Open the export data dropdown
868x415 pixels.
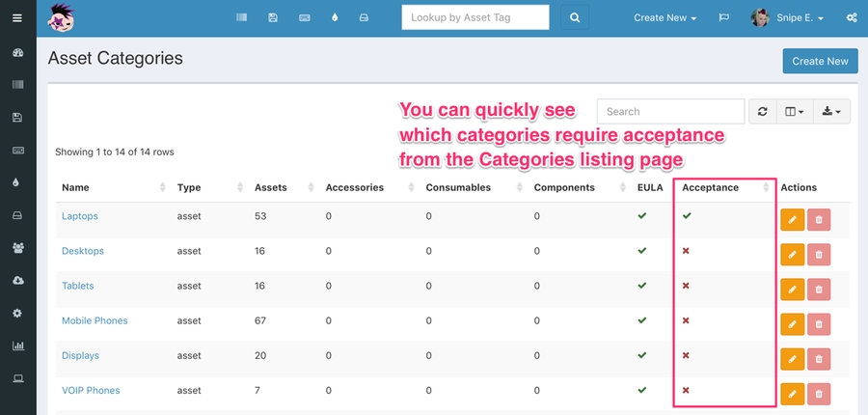[x=830, y=112]
